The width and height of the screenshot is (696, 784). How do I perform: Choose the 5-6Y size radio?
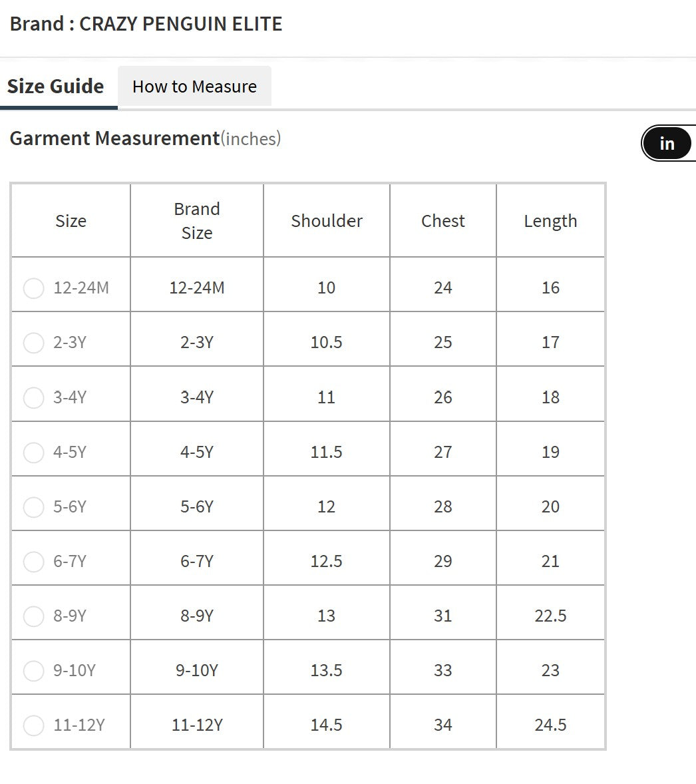click(x=33, y=507)
